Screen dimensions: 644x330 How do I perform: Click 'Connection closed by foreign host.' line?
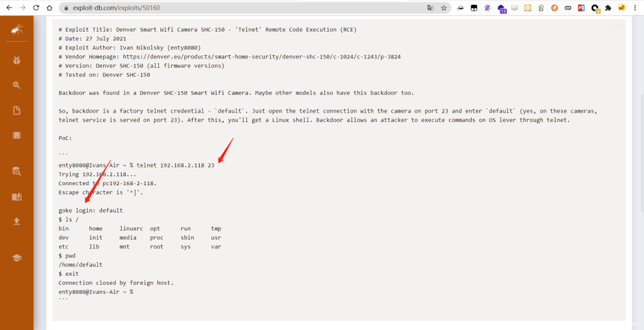pyautogui.click(x=116, y=283)
